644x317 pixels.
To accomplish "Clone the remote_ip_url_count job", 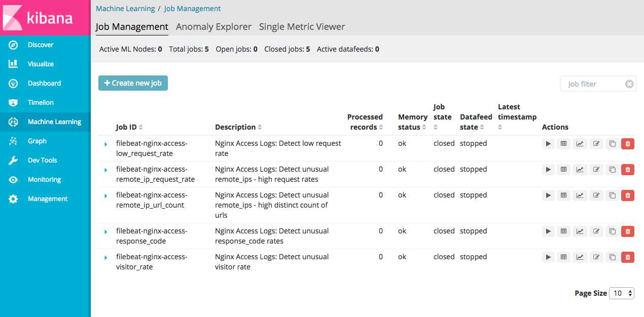I will 612,195.
